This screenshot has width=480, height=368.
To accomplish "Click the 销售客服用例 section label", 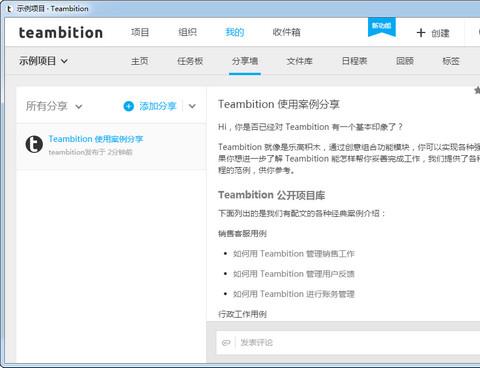I will (x=242, y=234).
